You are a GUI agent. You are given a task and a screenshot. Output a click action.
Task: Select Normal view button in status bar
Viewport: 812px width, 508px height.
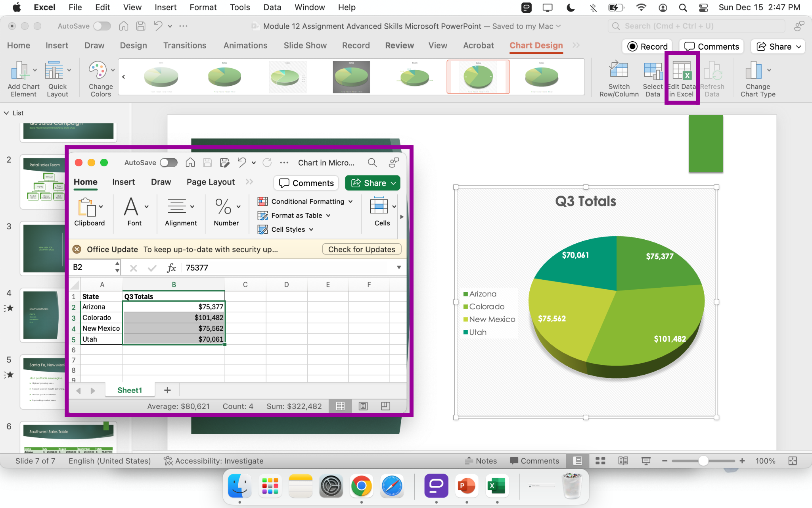[578, 461]
